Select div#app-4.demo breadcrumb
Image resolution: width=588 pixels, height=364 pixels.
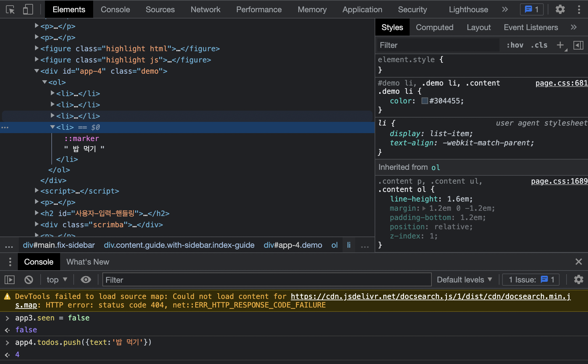tap(293, 245)
